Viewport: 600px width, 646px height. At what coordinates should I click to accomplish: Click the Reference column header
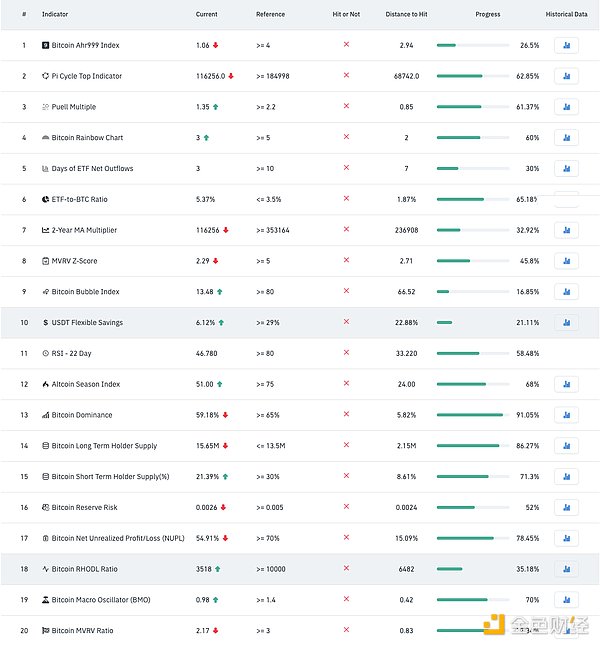[x=270, y=14]
